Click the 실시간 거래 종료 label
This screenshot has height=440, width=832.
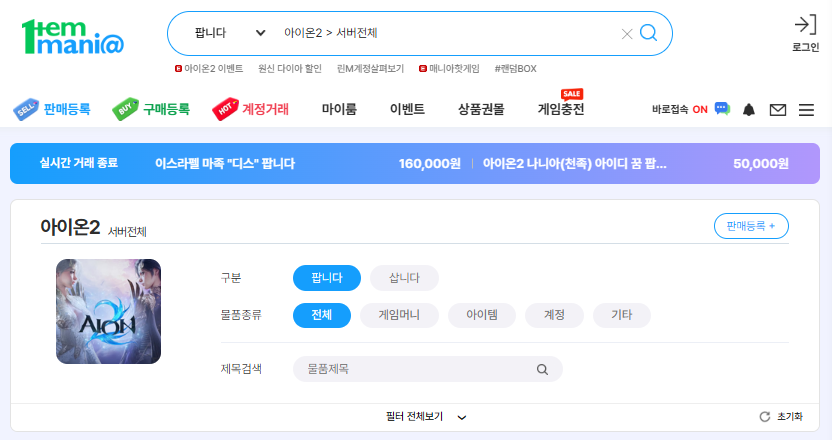pos(79,163)
